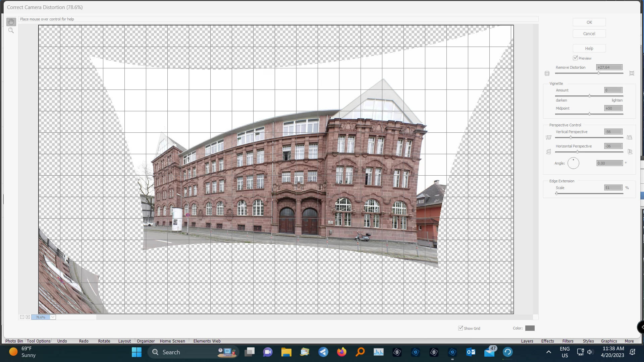This screenshot has height=362, width=644.
Task: Open the zoom percentage dropdown
Action: (53, 317)
